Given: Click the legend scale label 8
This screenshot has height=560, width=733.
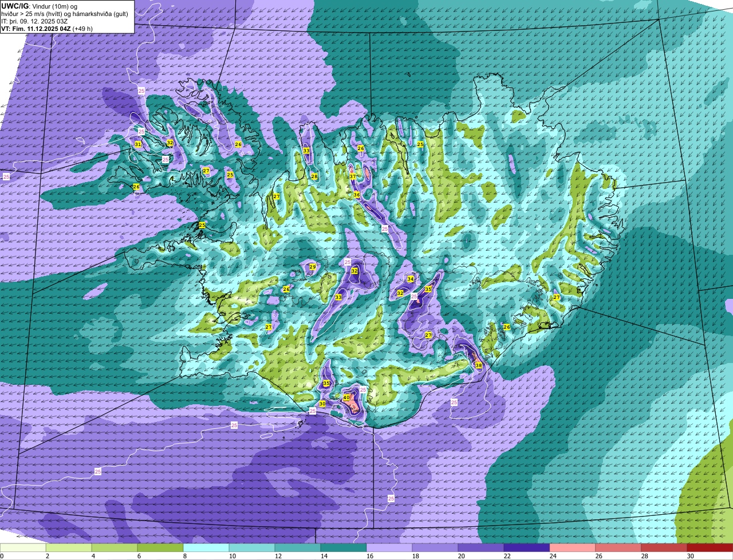Looking at the screenshot, I should click(x=185, y=556).
